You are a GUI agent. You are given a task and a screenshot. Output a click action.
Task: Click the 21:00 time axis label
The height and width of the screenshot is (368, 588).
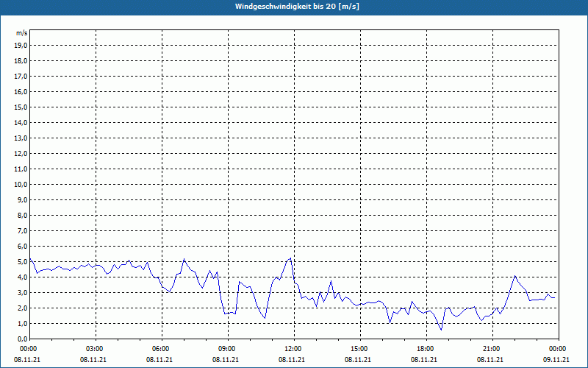point(492,349)
